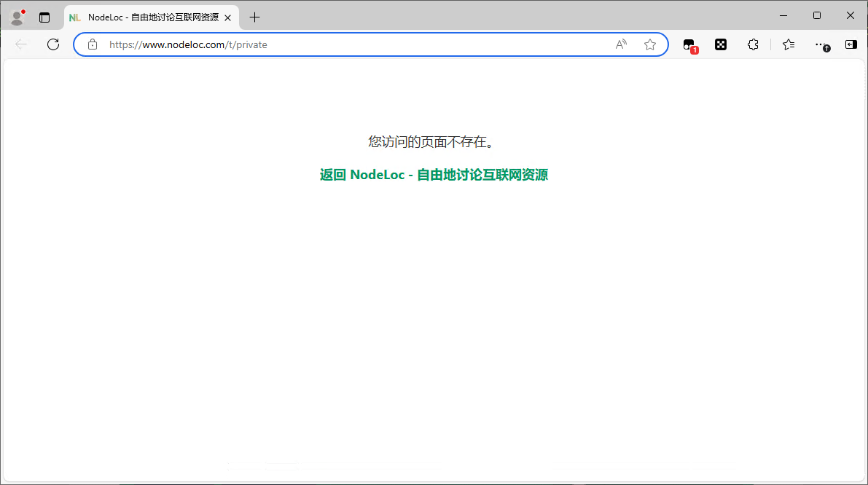The image size is (868, 485).
Task: Open the browser profile avatar
Action: tap(17, 17)
